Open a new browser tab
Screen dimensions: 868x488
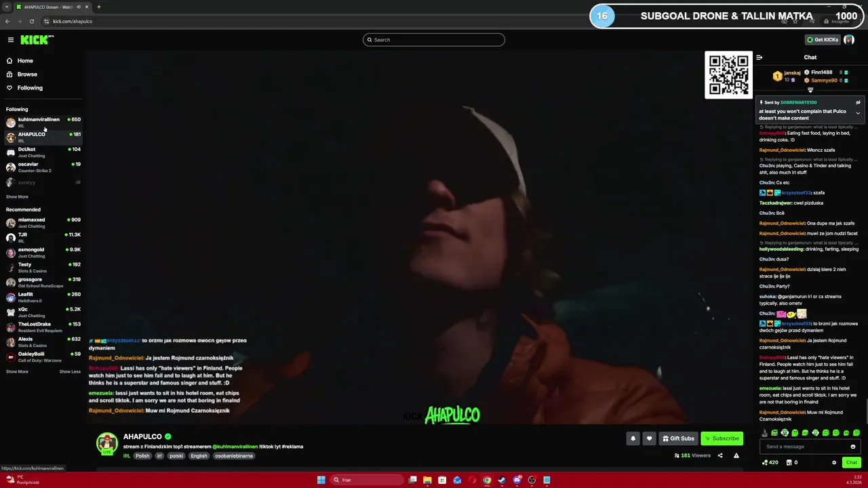click(99, 7)
